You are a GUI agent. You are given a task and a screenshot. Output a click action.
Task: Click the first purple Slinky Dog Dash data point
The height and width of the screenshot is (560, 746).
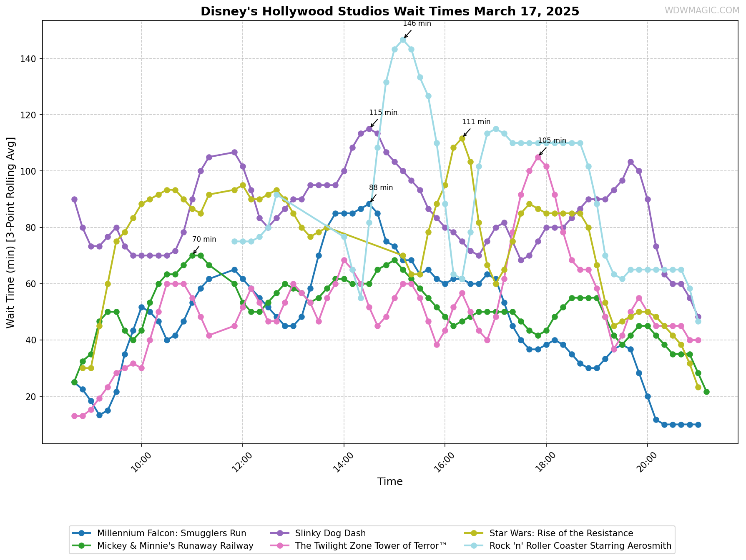(x=74, y=199)
